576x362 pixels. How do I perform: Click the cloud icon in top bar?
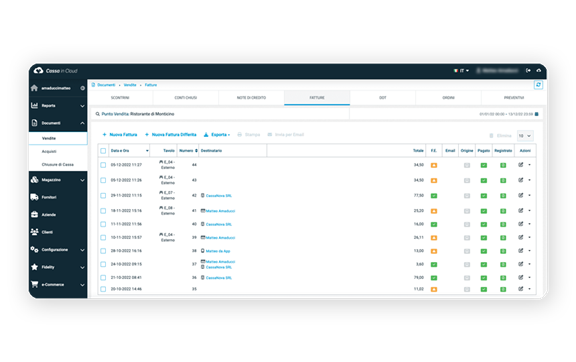(x=539, y=70)
